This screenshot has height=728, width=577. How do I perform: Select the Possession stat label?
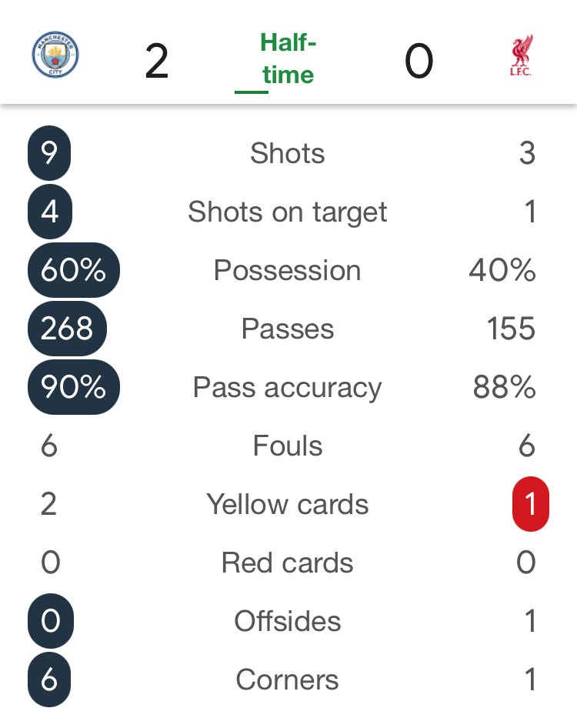point(288,270)
